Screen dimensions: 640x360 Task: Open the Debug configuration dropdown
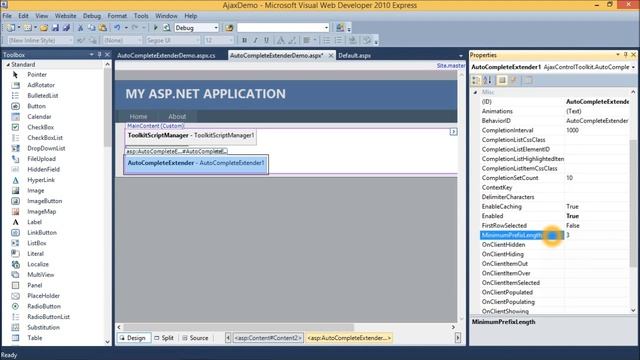coord(216,28)
